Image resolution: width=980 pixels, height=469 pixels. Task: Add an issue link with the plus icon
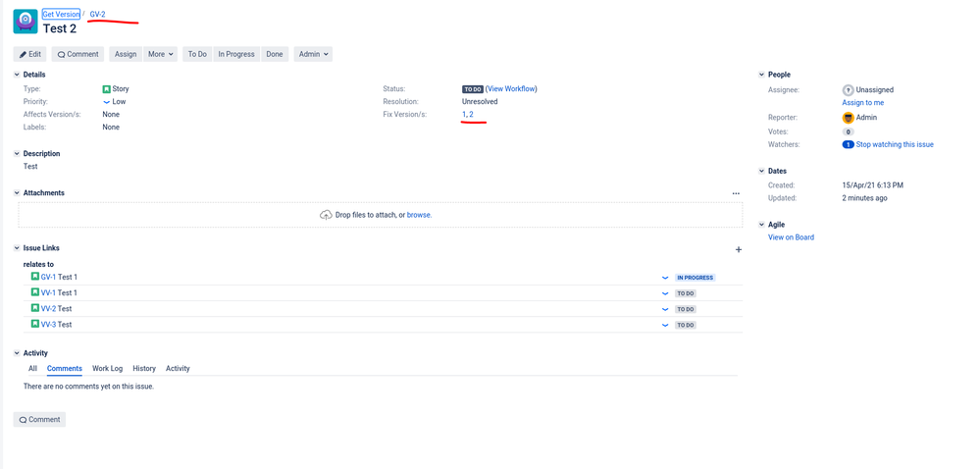pos(738,249)
